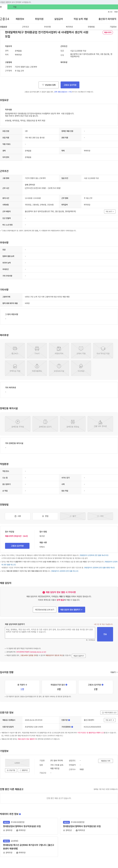Open 현대중공업내 협력회사 정규직(결선공) 모집 posting
118x868 pixels.
click(82, 826)
